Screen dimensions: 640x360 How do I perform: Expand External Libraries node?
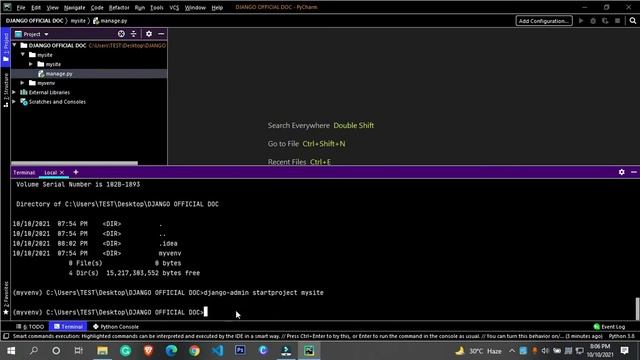click(x=15, y=92)
